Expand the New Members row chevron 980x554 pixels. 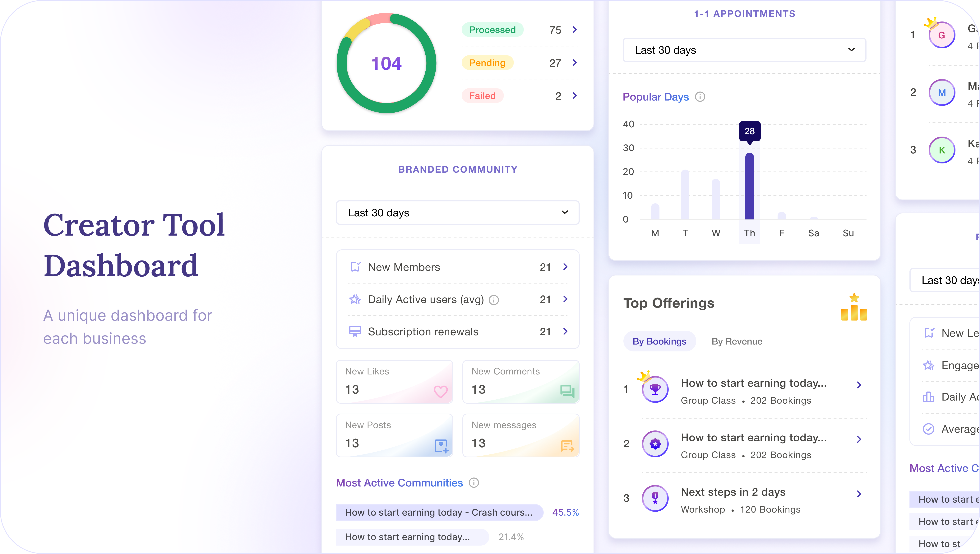[565, 267]
